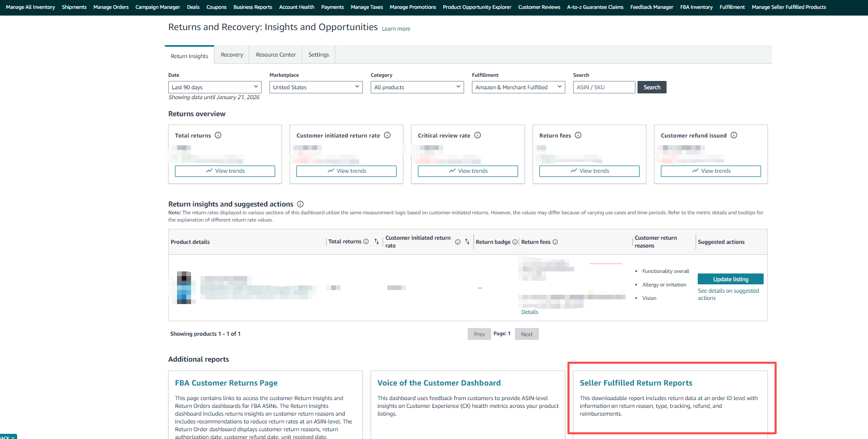The height and width of the screenshot is (439, 868).
Task: Click info icon next to Total returns card
Action: click(218, 135)
